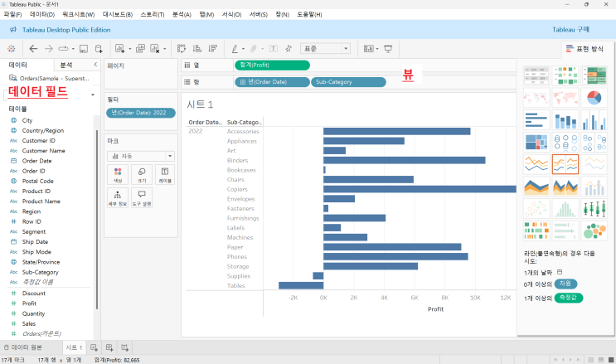This screenshot has width=616, height=364.
Task: Add new story tab icon at bottom
Action: click(125, 347)
